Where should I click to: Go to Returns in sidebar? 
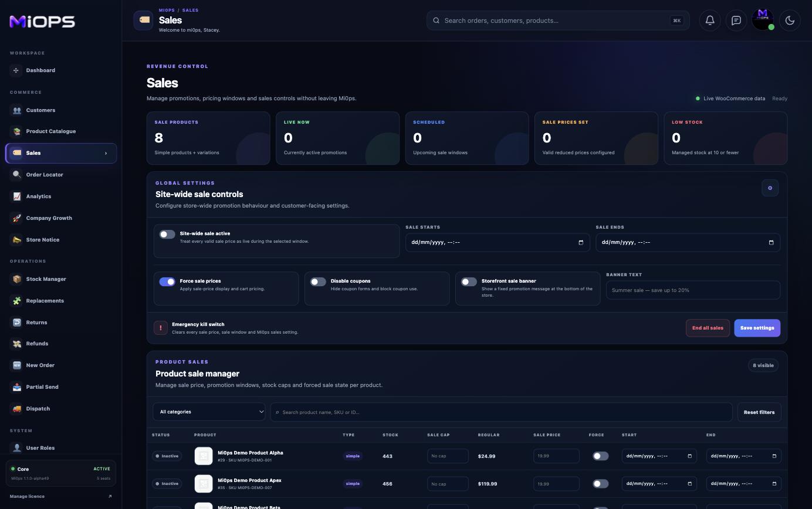[61, 323]
